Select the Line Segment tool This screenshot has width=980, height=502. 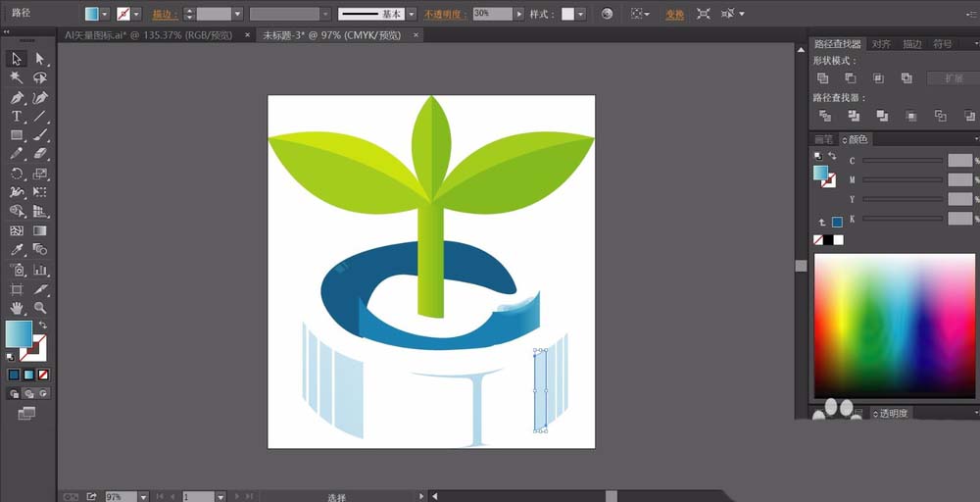[40, 117]
